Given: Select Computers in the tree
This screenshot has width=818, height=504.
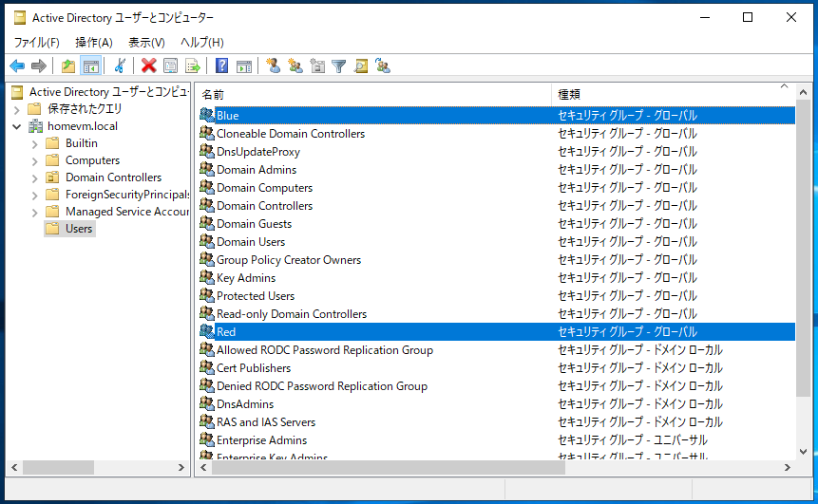Looking at the screenshot, I should pos(92,160).
